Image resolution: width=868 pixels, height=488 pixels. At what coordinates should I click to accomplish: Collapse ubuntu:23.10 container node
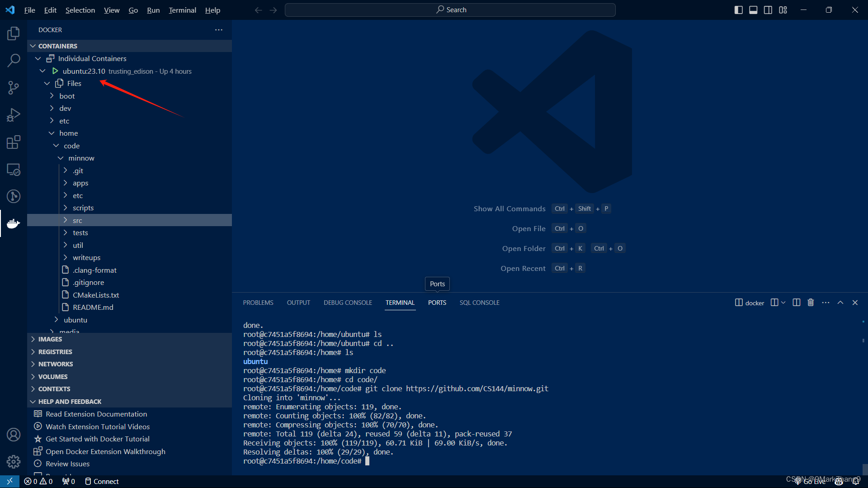[x=42, y=71]
